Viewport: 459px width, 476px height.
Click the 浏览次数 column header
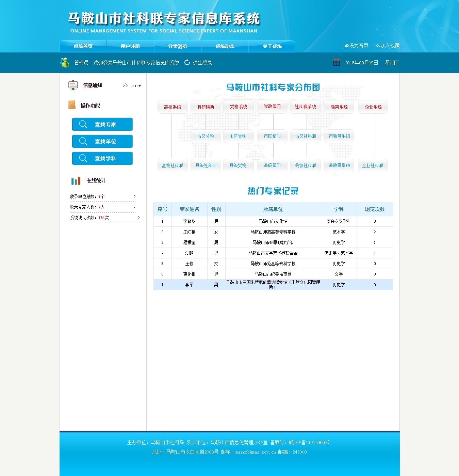[x=375, y=209]
